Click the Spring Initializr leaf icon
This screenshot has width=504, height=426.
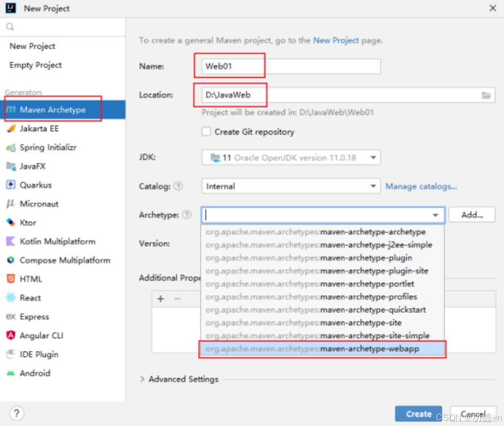pos(11,148)
